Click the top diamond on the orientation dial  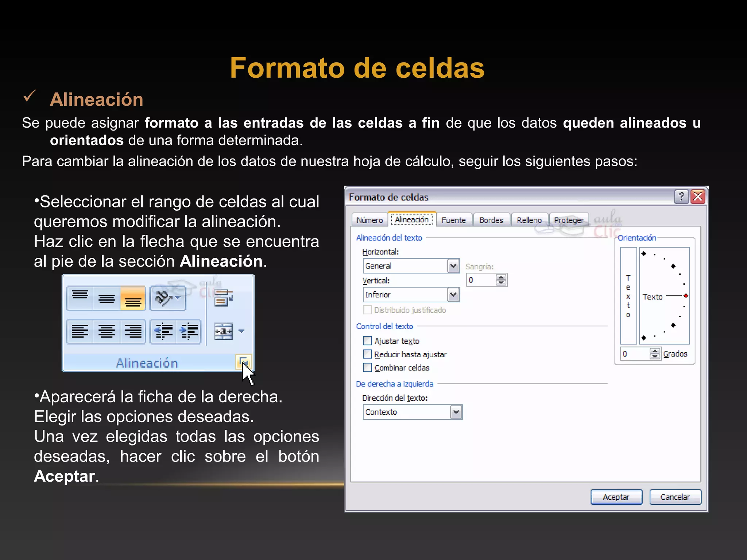(x=644, y=253)
